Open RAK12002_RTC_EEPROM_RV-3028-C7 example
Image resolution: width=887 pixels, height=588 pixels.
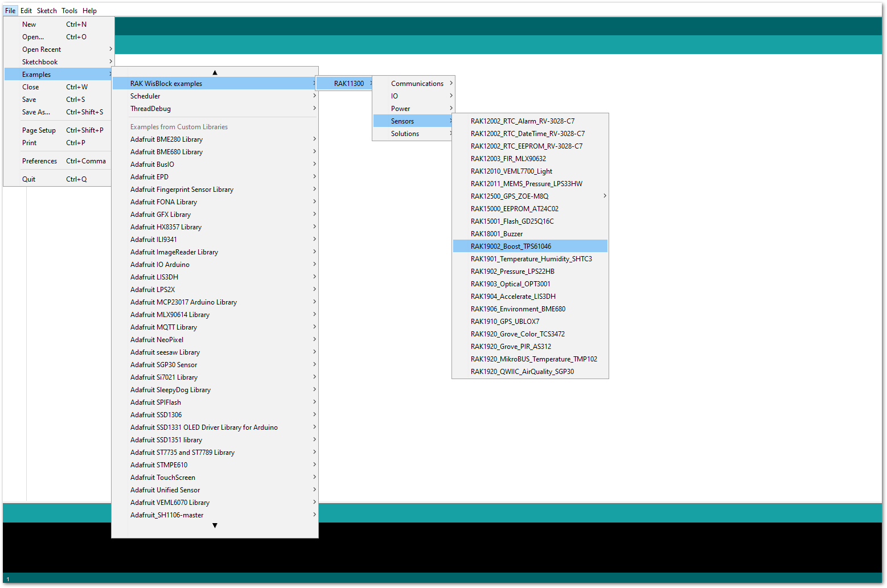coord(530,146)
